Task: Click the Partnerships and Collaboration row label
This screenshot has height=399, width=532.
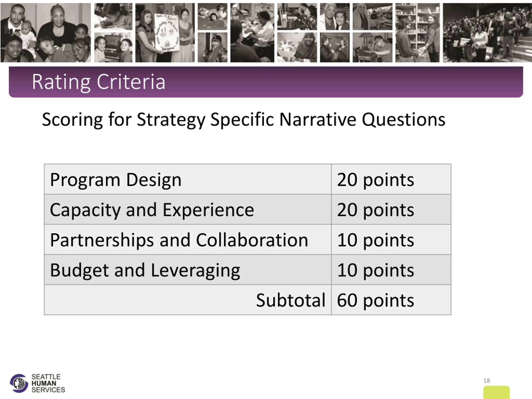Action: (x=179, y=240)
